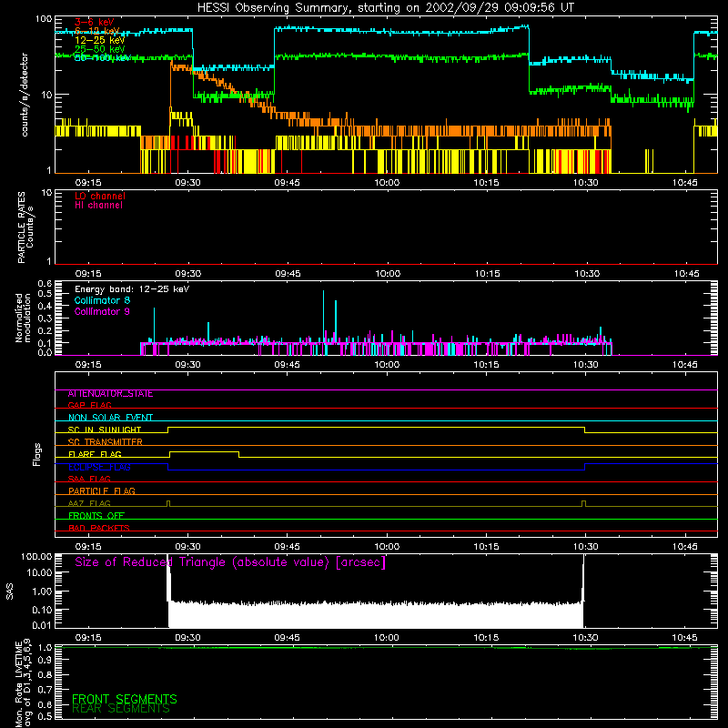Image resolution: width=728 pixels, height=728 pixels.
Task: Select the LO channel legend label
Action: click(100, 196)
